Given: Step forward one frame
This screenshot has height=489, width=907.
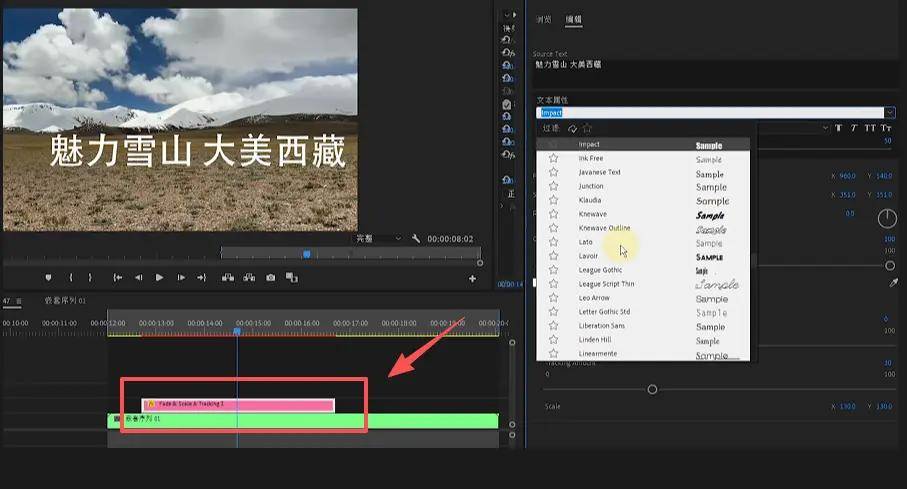Looking at the screenshot, I should (x=181, y=278).
